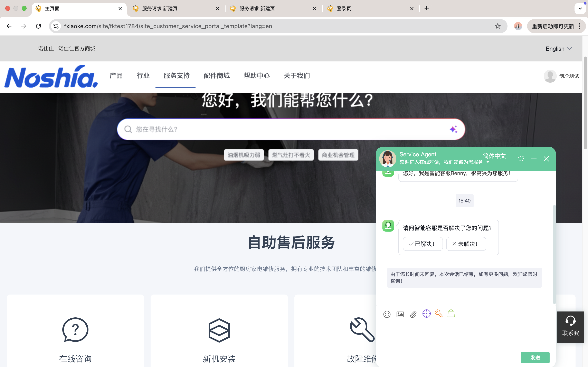Expand the English language dropdown
This screenshot has height=367, width=588.
coord(559,49)
